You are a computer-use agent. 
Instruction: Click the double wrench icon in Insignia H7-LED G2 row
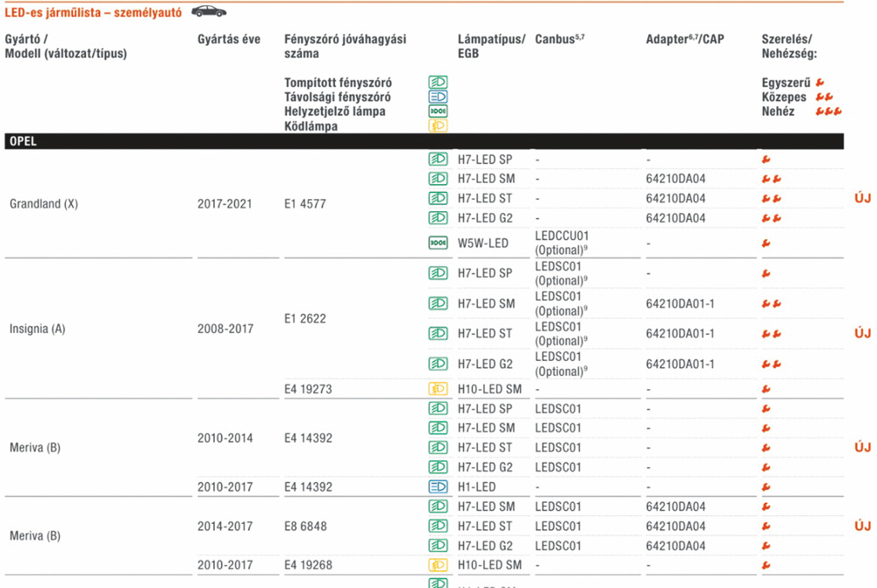click(771, 364)
